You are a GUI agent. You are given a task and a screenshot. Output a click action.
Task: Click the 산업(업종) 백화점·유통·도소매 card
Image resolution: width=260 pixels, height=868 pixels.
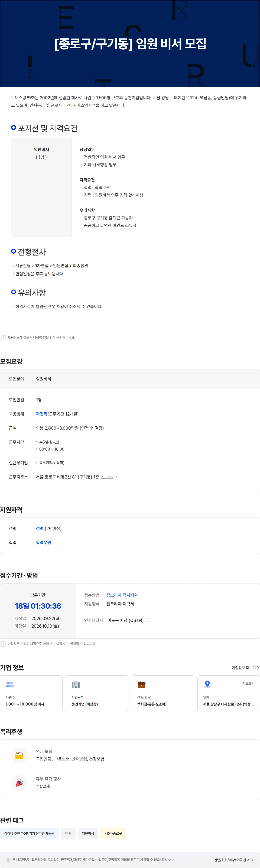(163, 693)
